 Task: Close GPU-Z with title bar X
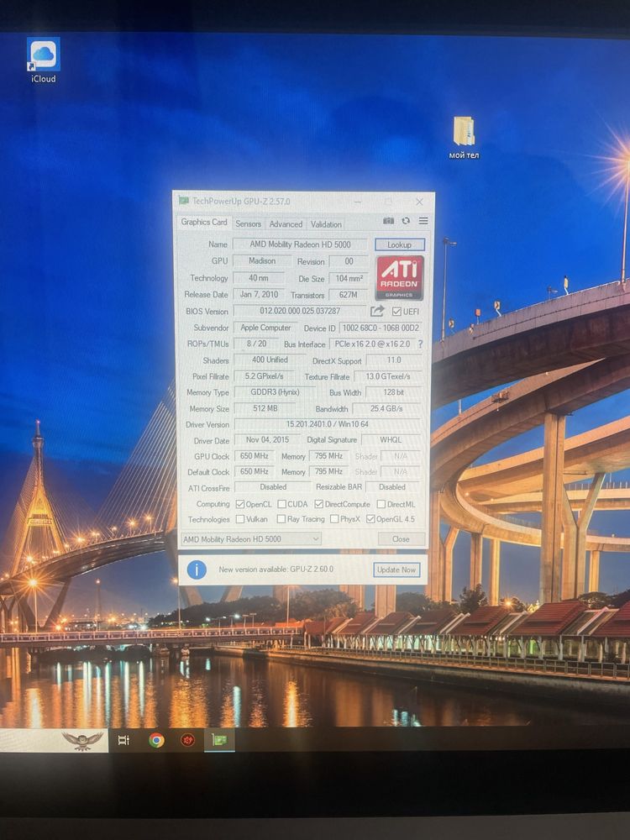419,202
